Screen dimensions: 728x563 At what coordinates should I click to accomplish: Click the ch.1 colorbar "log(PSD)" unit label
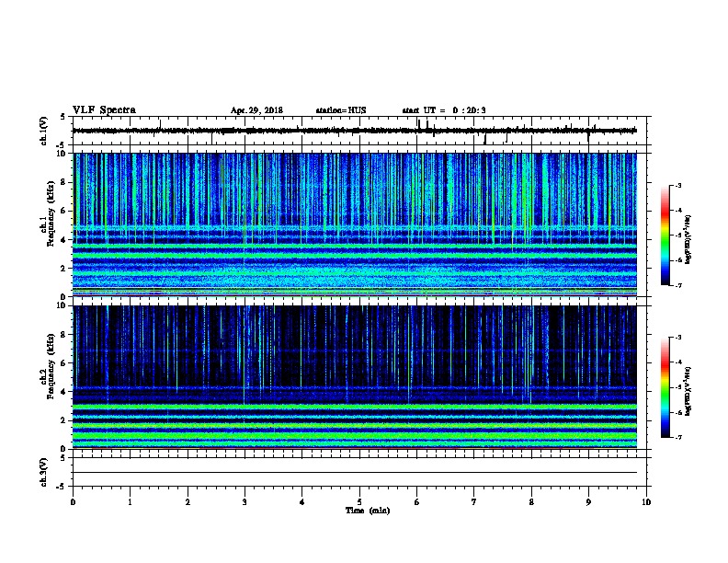pyautogui.click(x=688, y=239)
